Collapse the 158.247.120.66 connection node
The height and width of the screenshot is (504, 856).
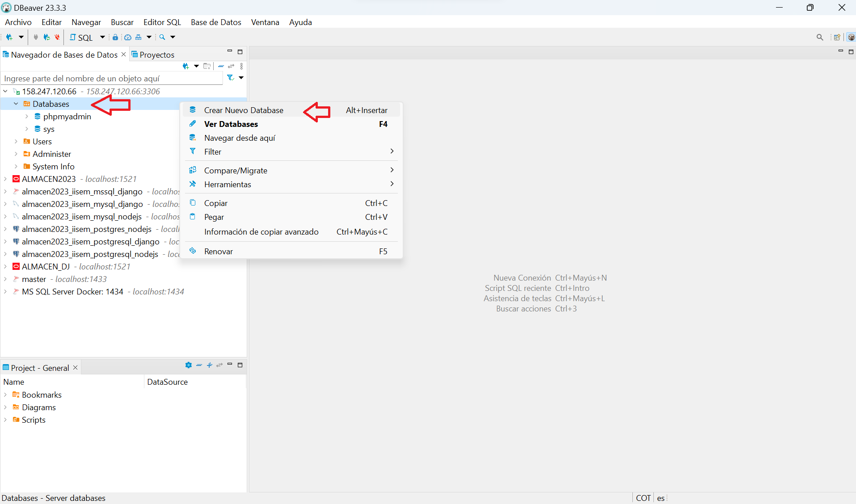(5, 92)
